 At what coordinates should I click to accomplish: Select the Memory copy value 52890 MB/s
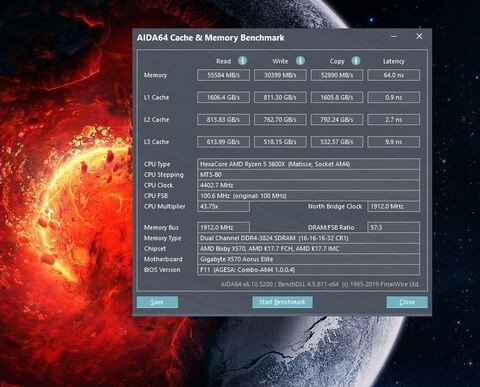pos(337,75)
